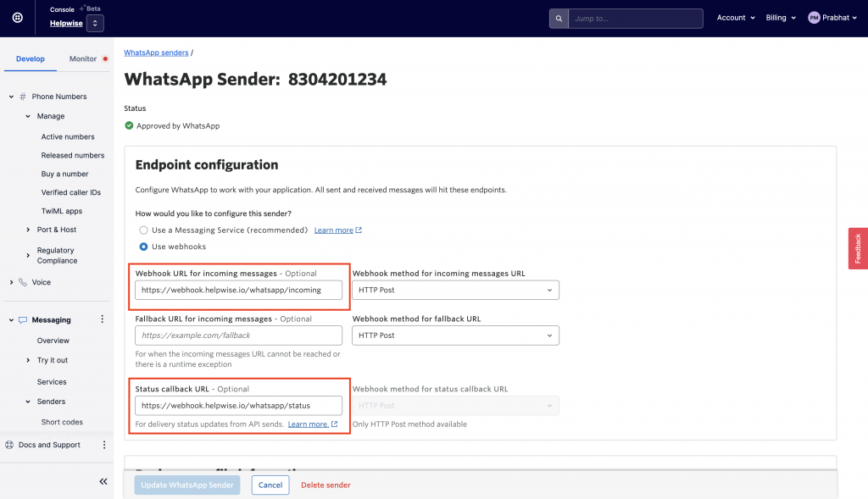The height and width of the screenshot is (499, 868).
Task: Click the Messaging chat bubble icon
Action: (23, 319)
